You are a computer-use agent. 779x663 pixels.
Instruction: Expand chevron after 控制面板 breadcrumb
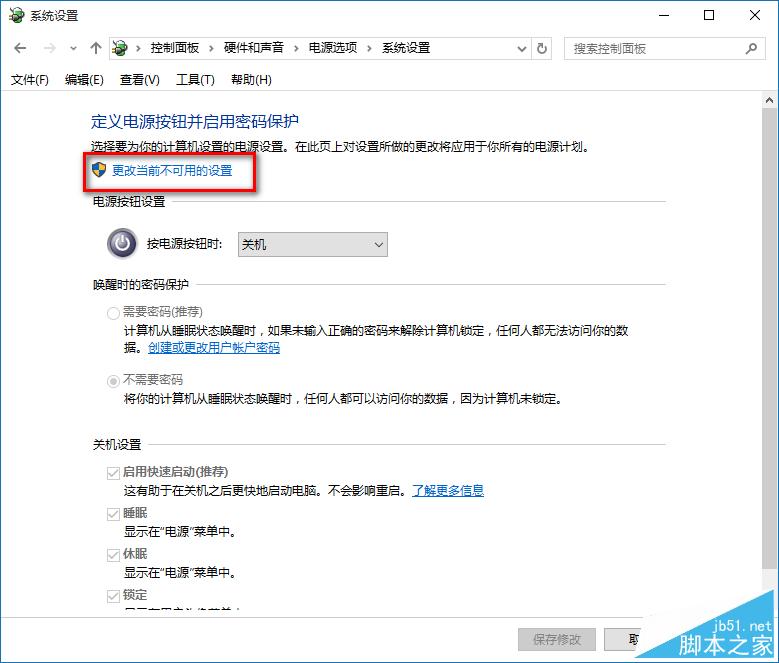coord(212,48)
